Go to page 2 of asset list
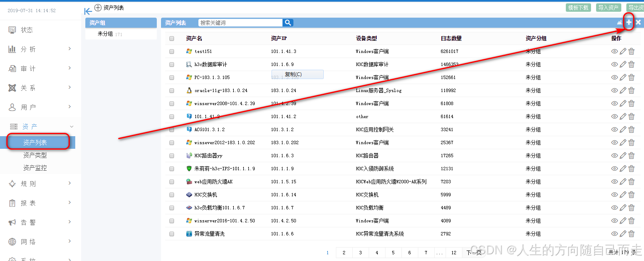Screen dimensions: 644x261 344,253
